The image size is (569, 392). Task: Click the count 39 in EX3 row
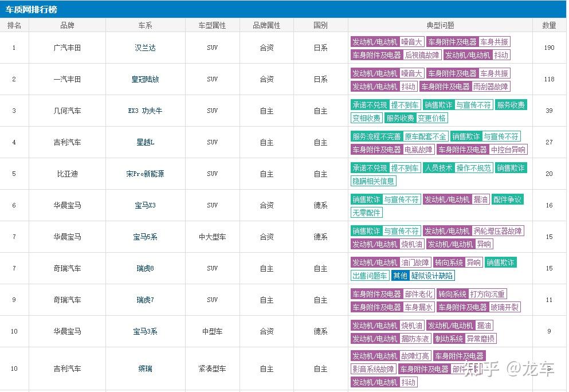click(549, 111)
